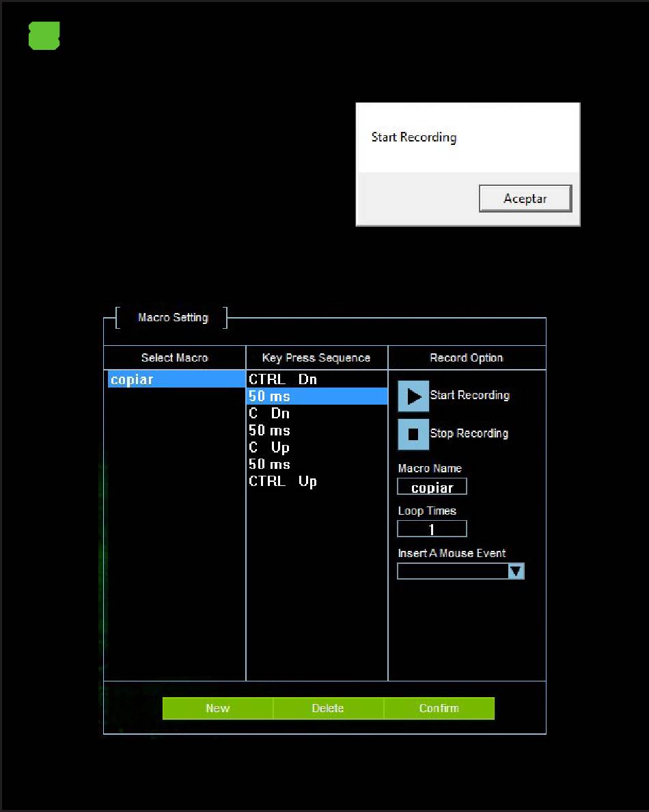Select the C Dn sequence entry
The image size is (649, 812).
[x=269, y=414]
